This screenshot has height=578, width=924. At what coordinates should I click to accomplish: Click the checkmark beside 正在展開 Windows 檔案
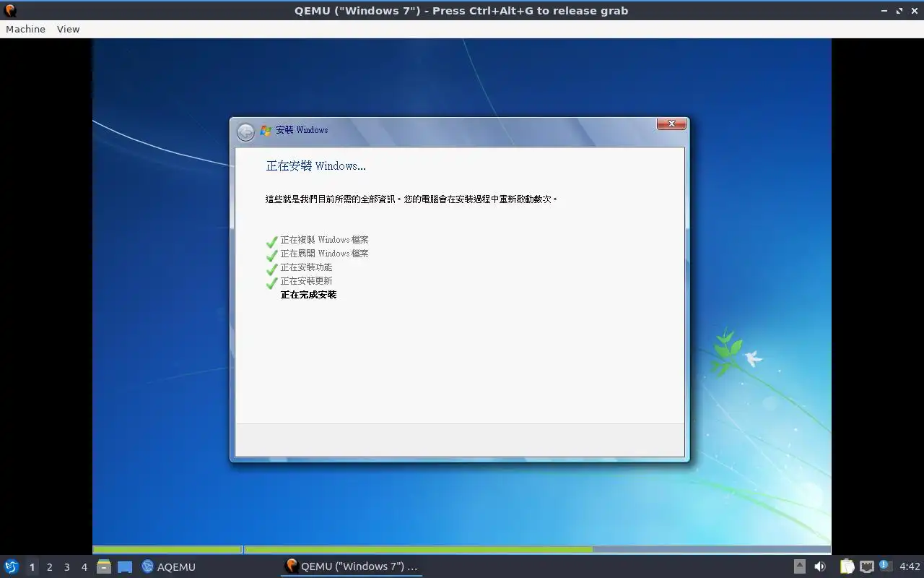(x=271, y=256)
